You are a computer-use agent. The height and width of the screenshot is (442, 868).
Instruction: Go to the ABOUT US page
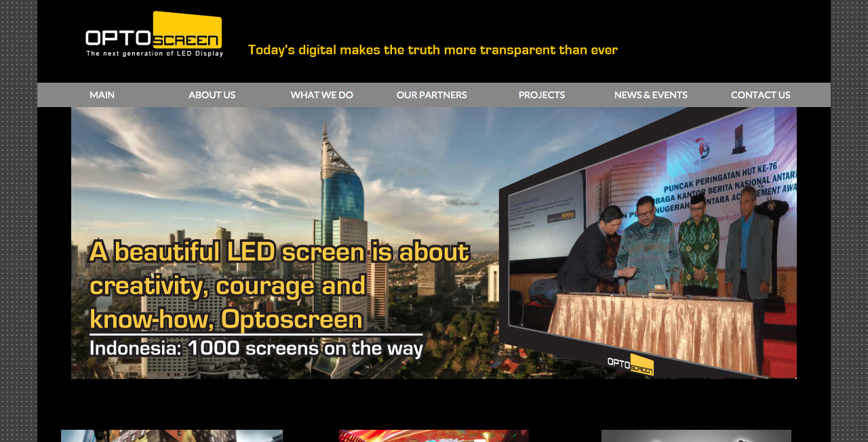tap(212, 95)
